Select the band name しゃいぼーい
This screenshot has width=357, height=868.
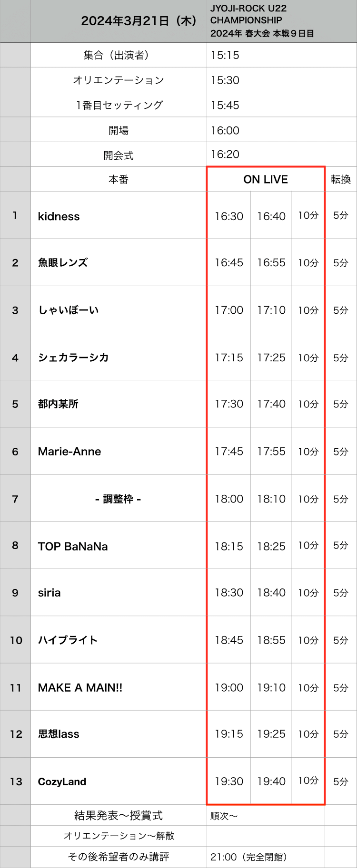point(69,310)
